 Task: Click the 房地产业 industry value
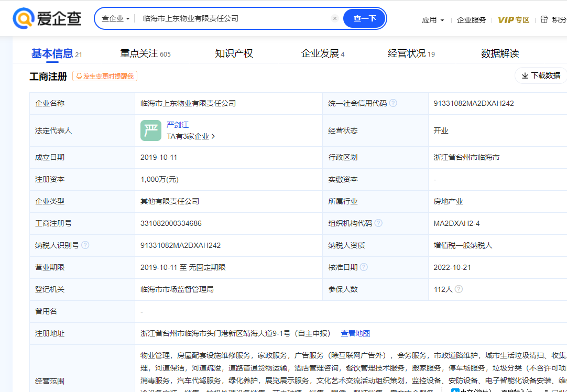pos(448,201)
